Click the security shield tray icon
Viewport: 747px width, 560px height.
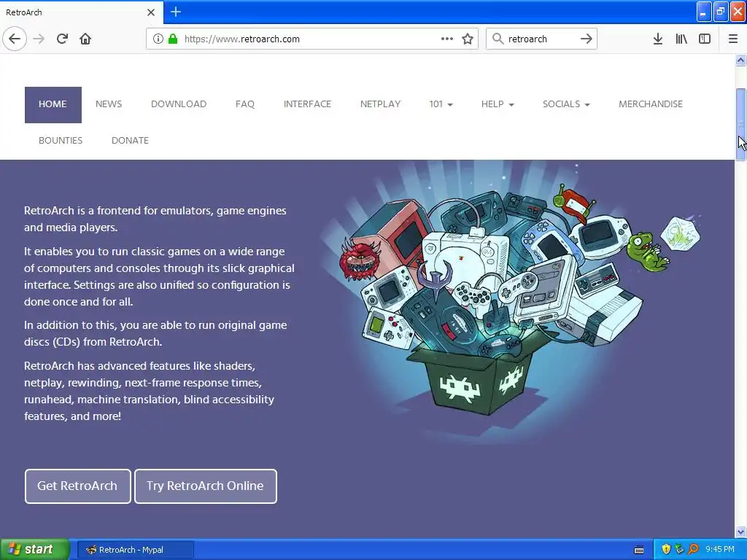[666, 550]
